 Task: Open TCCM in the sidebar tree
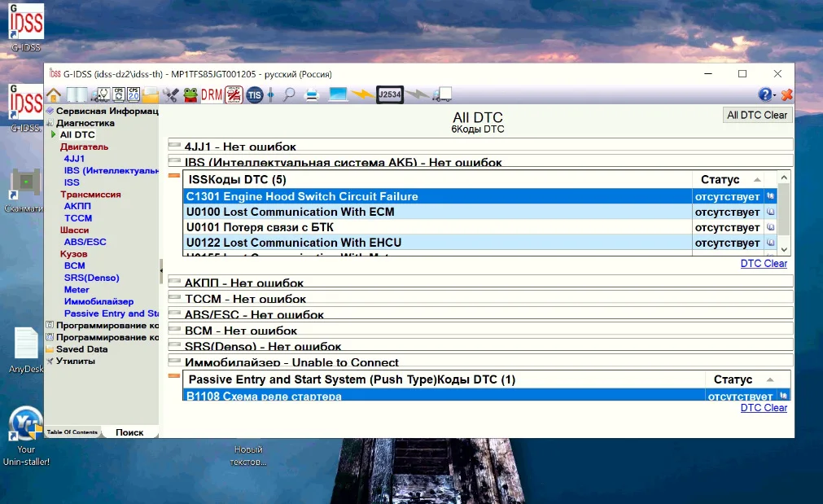[x=78, y=218]
